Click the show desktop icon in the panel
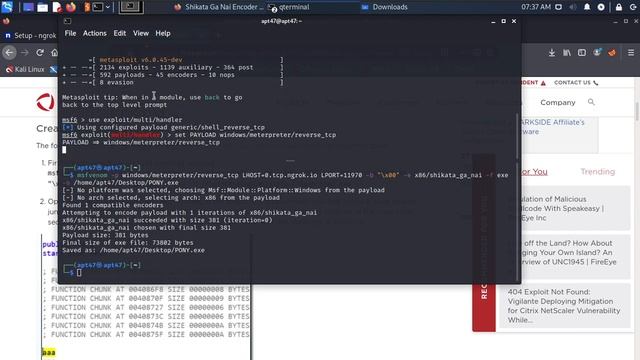The height and width of the screenshot is (360, 640). [x=28, y=7]
